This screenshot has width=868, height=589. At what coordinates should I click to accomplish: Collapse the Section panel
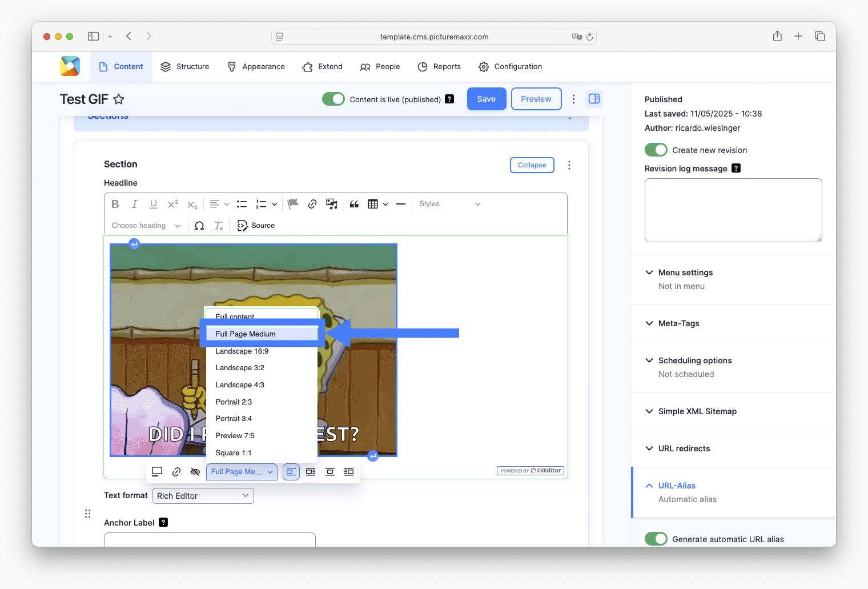(x=532, y=165)
